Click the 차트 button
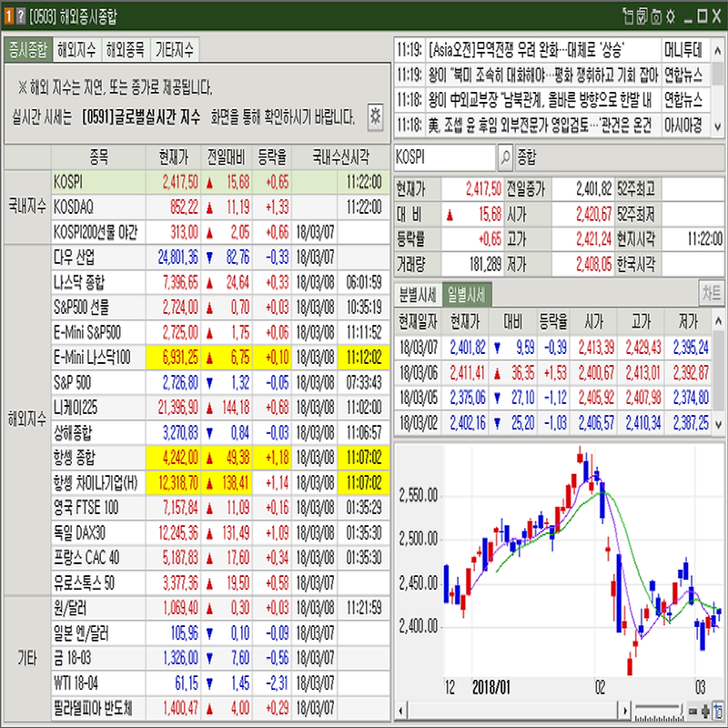Image resolution: width=728 pixels, height=728 pixels. pyautogui.click(x=712, y=293)
